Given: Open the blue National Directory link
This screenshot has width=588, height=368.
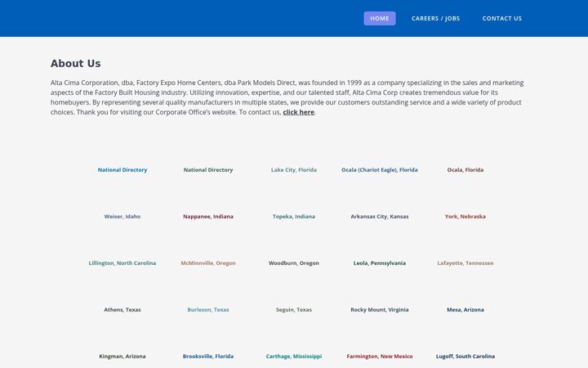Looking at the screenshot, I should [122, 170].
